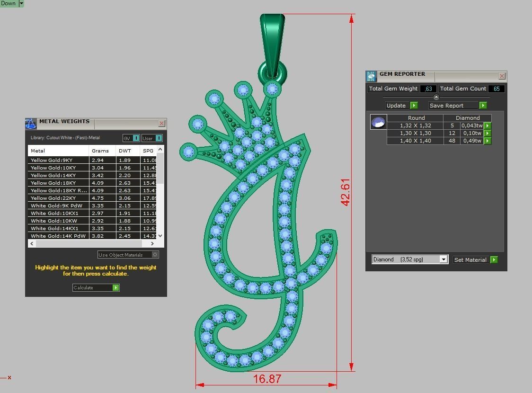Image resolution: width=532 pixels, height=393 pixels.
Task: Toggle the GV library switch
Action: click(136, 138)
